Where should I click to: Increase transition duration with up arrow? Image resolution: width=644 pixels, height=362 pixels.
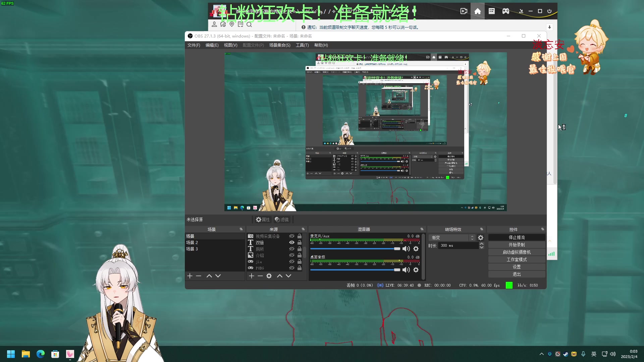(482, 244)
